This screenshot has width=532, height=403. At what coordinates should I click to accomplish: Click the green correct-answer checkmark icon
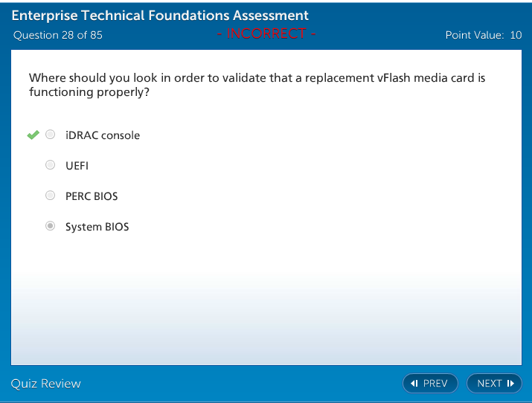[x=33, y=135]
